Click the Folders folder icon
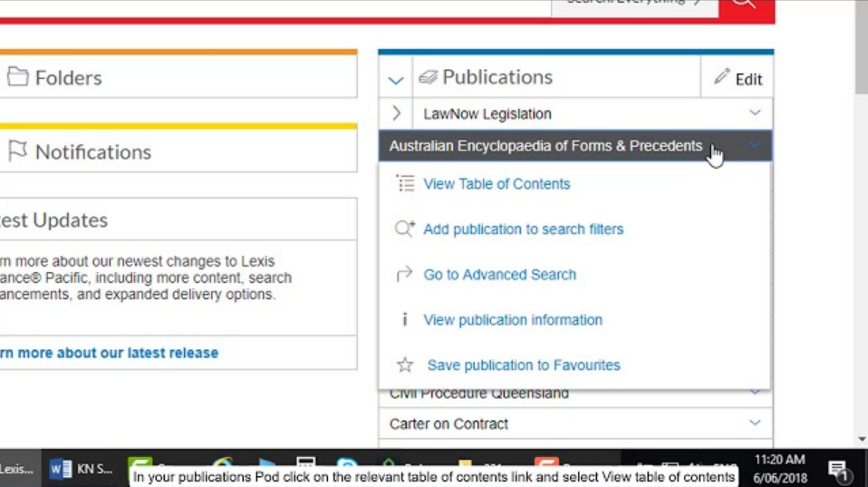 coord(18,76)
